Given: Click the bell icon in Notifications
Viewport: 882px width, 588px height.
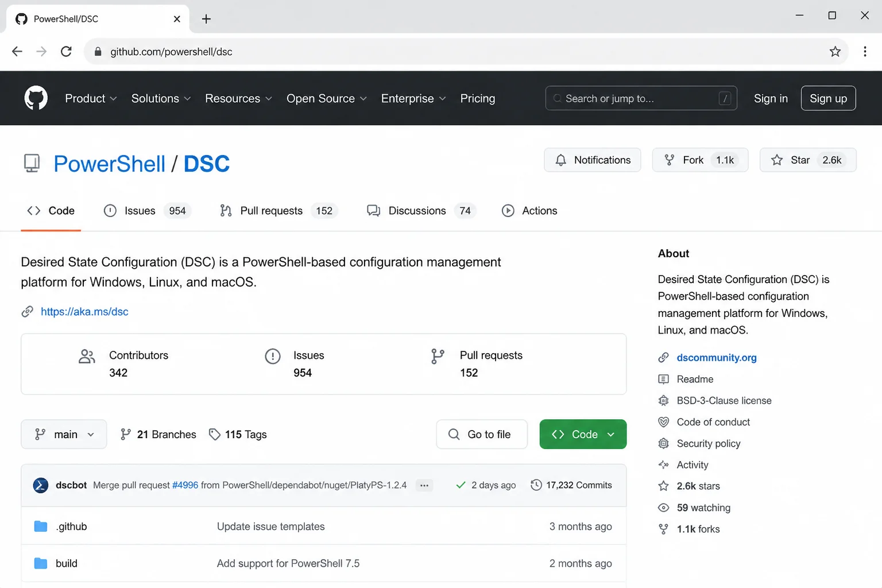Looking at the screenshot, I should (x=561, y=160).
